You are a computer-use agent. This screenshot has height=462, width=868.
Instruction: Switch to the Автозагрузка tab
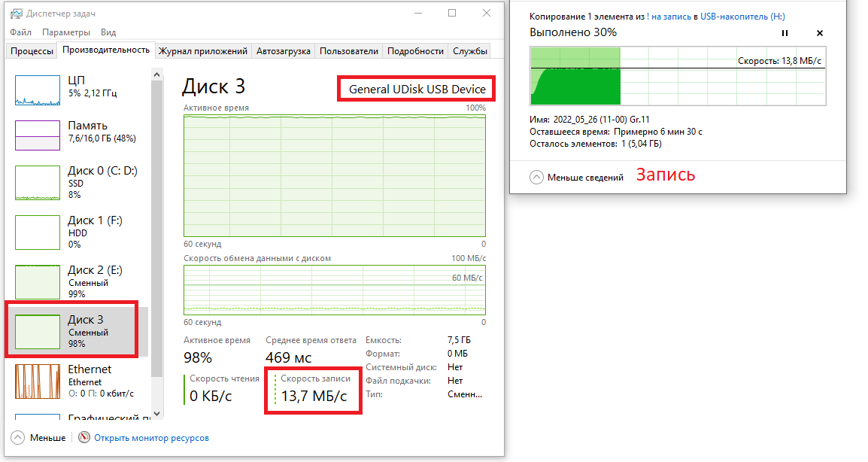[283, 51]
